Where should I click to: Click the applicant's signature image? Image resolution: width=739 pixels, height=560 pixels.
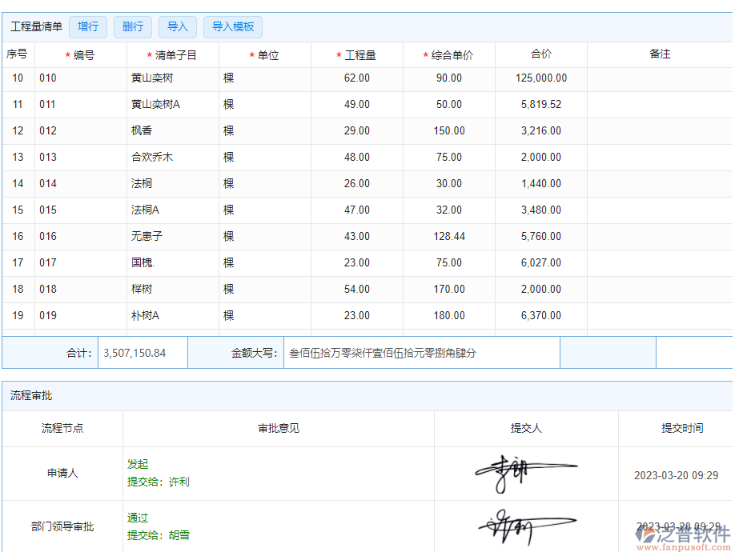[x=525, y=474]
